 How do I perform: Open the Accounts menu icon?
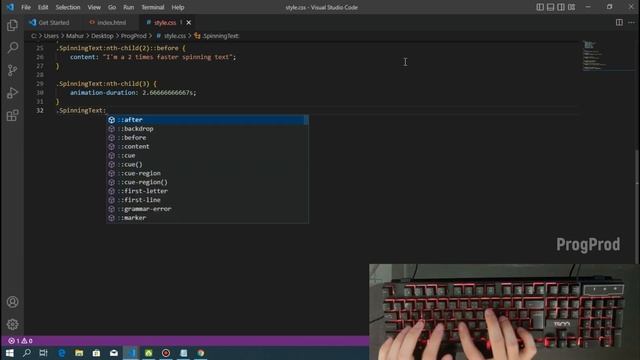coord(12,302)
